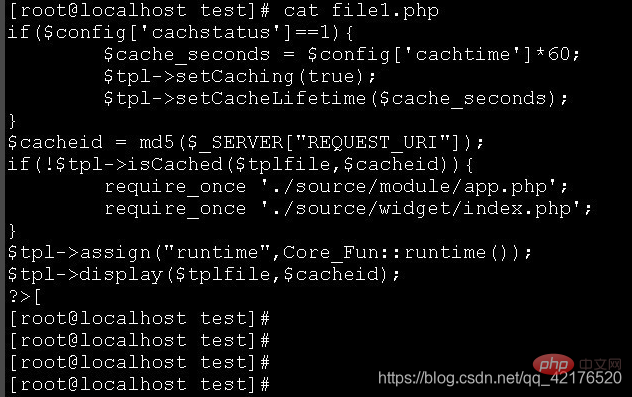Viewport: 632px width, 397px height.
Task: Click the assign runtime line
Action: point(270,253)
